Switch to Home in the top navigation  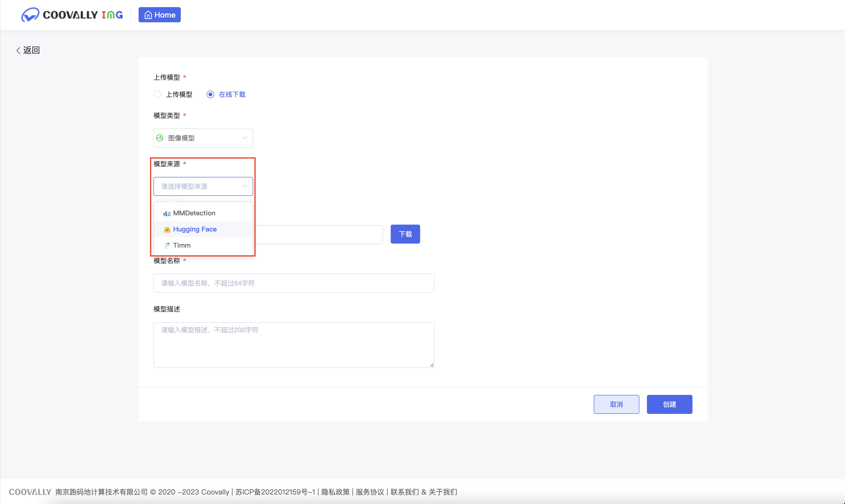tap(159, 15)
